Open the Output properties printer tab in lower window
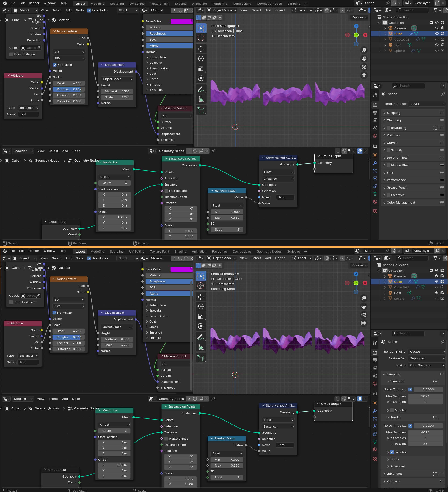Viewport: 448px width, 492px height. 375,360
